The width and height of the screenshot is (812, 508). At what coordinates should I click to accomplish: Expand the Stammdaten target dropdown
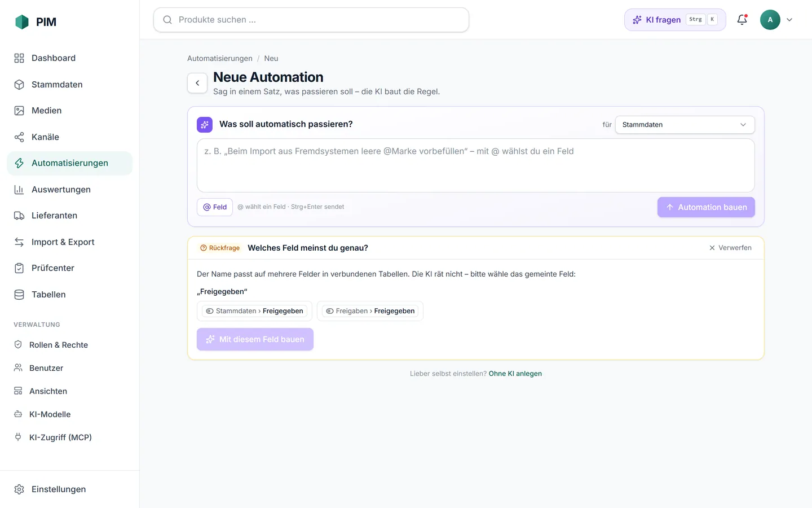pos(685,125)
